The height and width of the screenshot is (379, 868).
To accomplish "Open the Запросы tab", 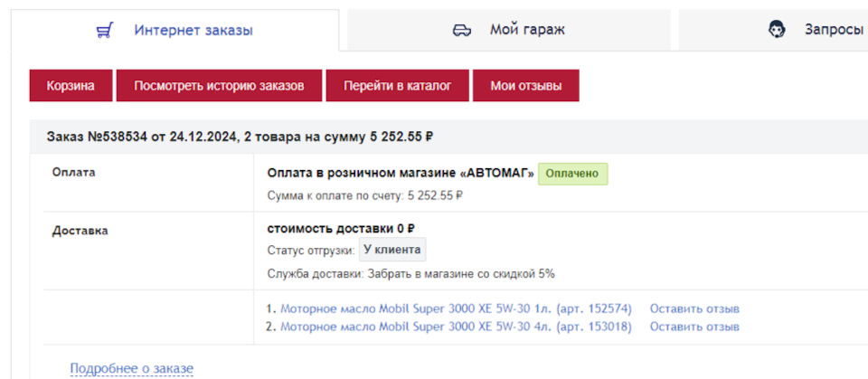I will pos(833,30).
